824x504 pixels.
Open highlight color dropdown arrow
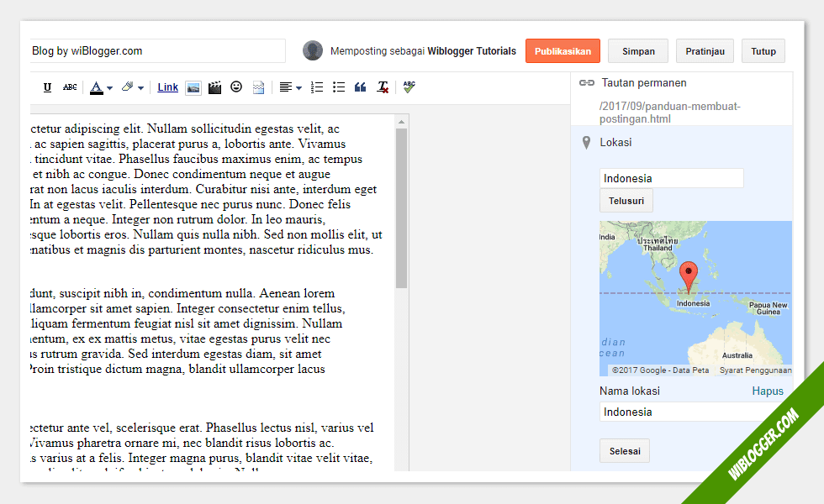click(x=141, y=88)
